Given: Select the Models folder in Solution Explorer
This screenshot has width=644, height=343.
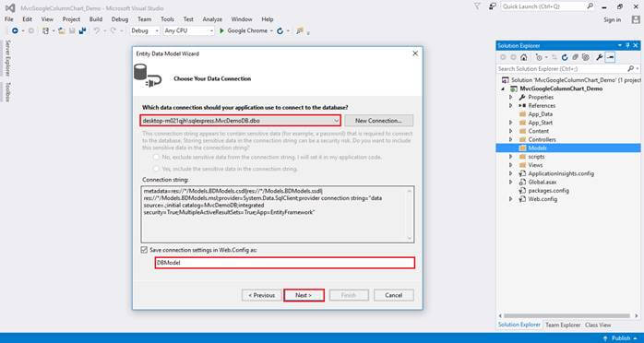Looking at the screenshot, I should pos(568,148).
